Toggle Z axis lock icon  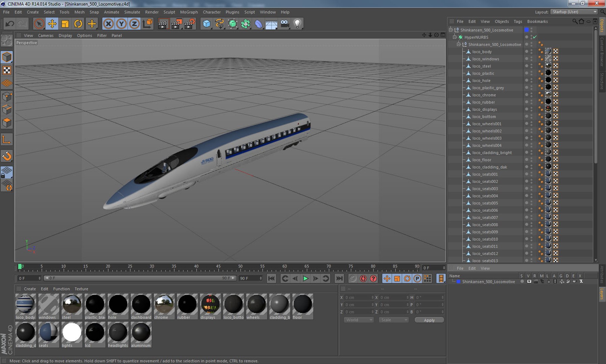[x=134, y=24]
